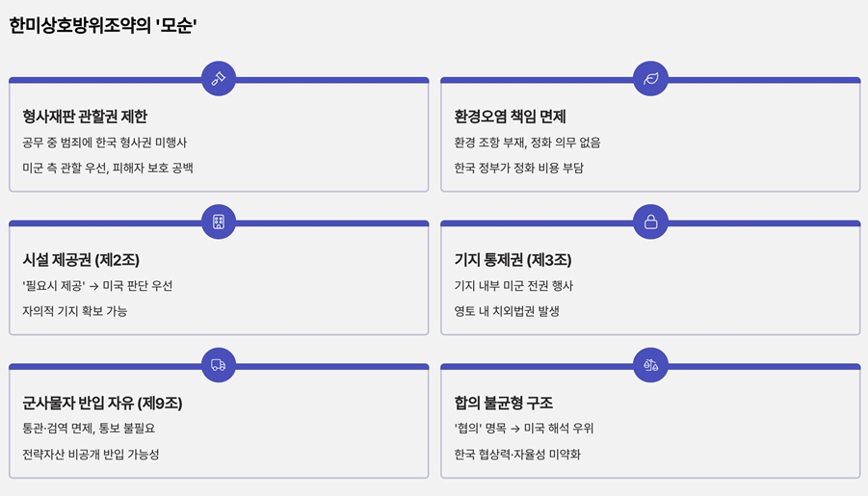The width and height of the screenshot is (868, 496).
Task: Click the line 영토 내 치외법권 발생
Action: click(507, 311)
